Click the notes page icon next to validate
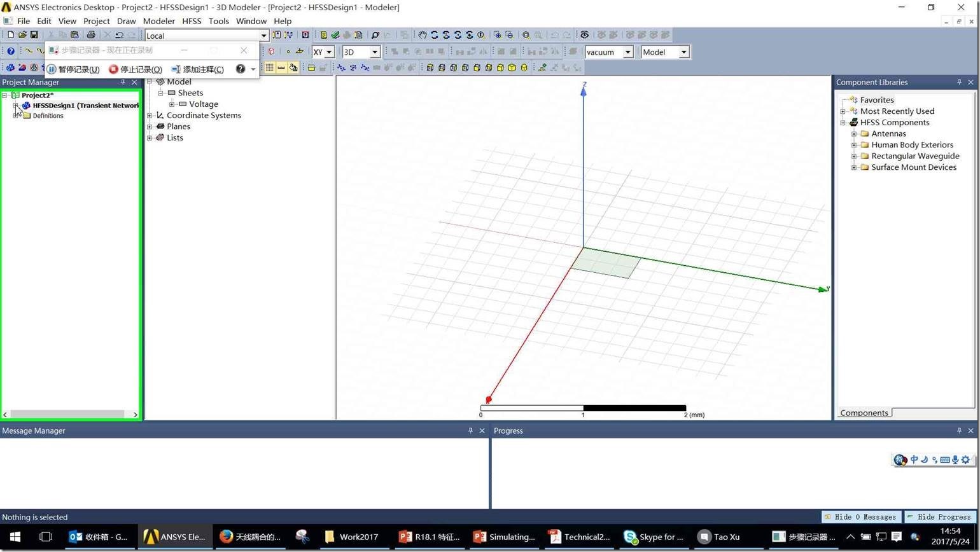 tap(358, 35)
